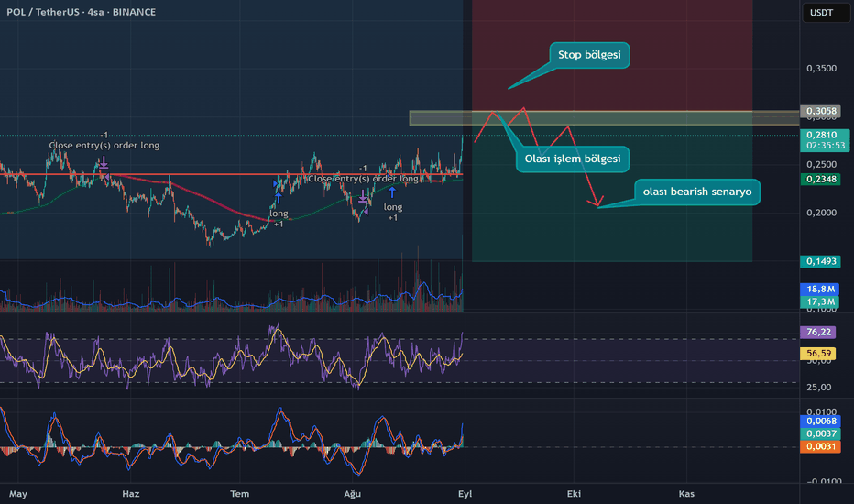Viewport: 854px width, 504px height.
Task: Click the blue long arrow near Tem
Action: 279,198
